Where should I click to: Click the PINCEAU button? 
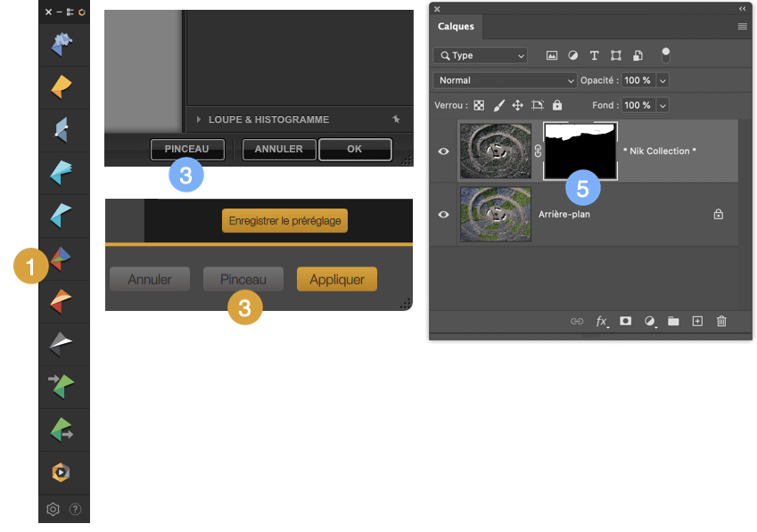coord(187,149)
